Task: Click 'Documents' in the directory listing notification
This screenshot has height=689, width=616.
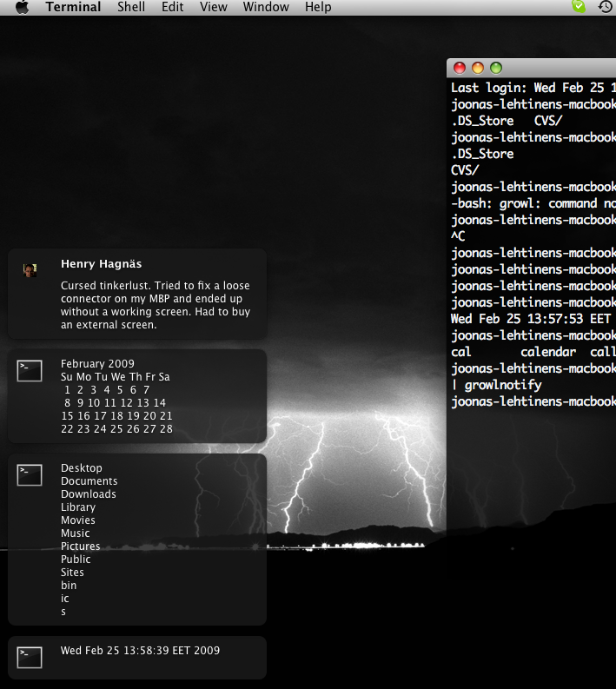Action: click(89, 481)
